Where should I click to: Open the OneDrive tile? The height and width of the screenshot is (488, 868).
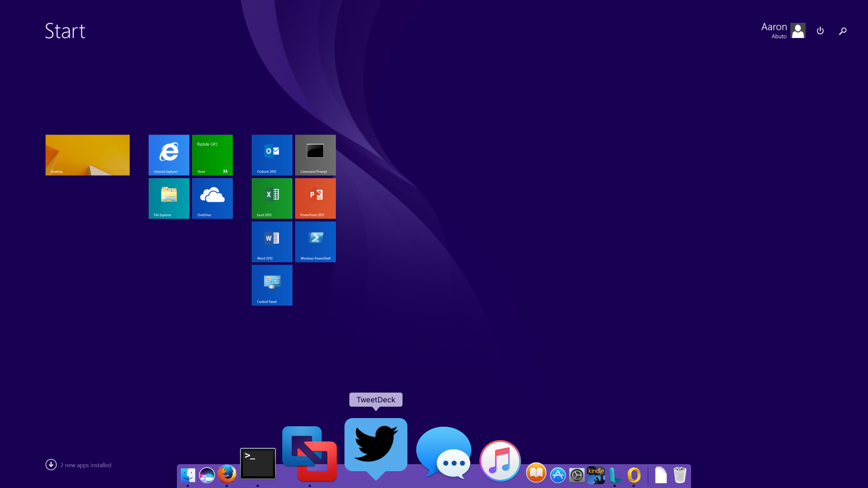click(212, 198)
